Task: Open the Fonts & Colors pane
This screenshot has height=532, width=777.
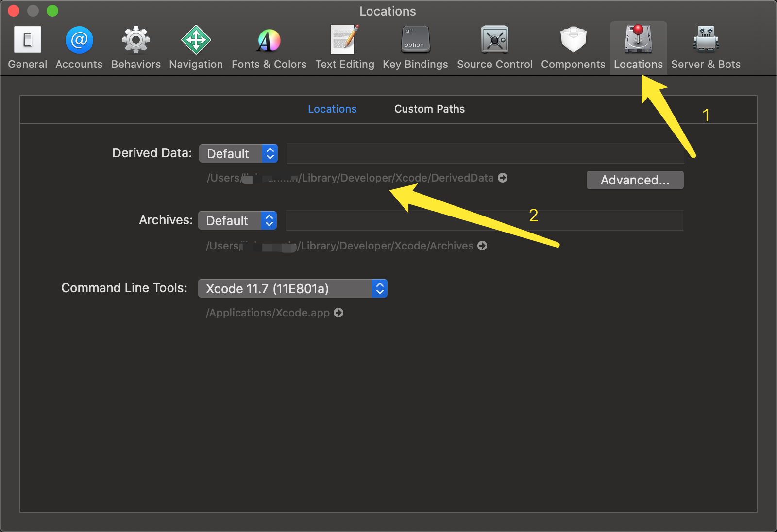Action: click(269, 48)
